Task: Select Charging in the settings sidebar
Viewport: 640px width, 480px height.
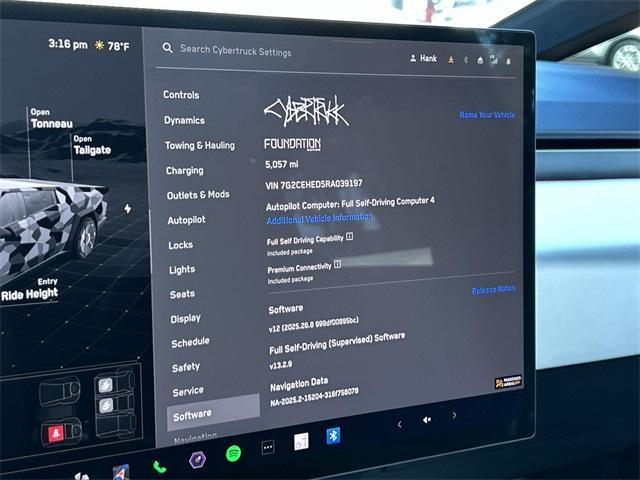Action: (184, 170)
